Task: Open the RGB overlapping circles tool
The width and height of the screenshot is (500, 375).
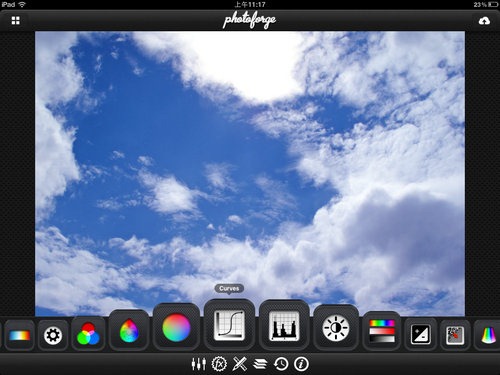Action: 88,333
